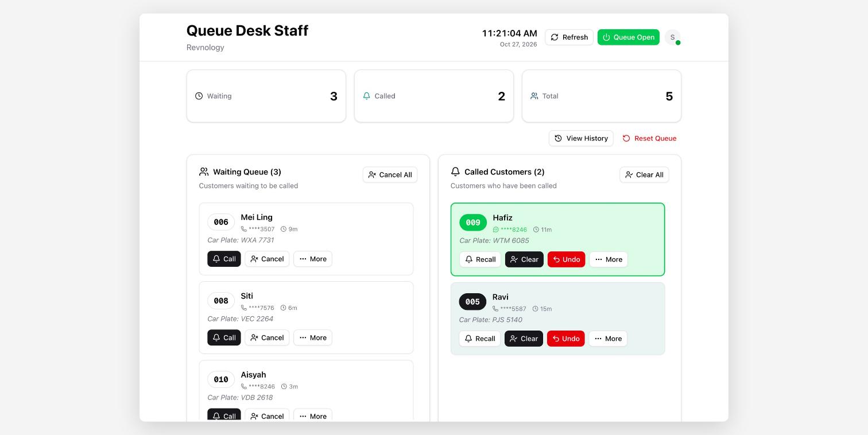Open the S user avatar menu
Image resolution: width=868 pixels, height=435 pixels.
(x=672, y=37)
